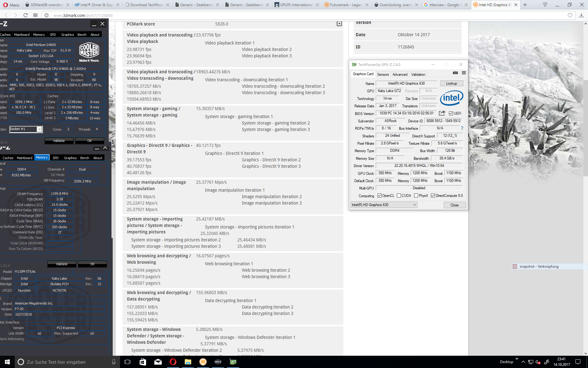Open GPU selection dropdown Intel(R) HD Graphics 630
This screenshot has height=368, width=588.
(384, 205)
